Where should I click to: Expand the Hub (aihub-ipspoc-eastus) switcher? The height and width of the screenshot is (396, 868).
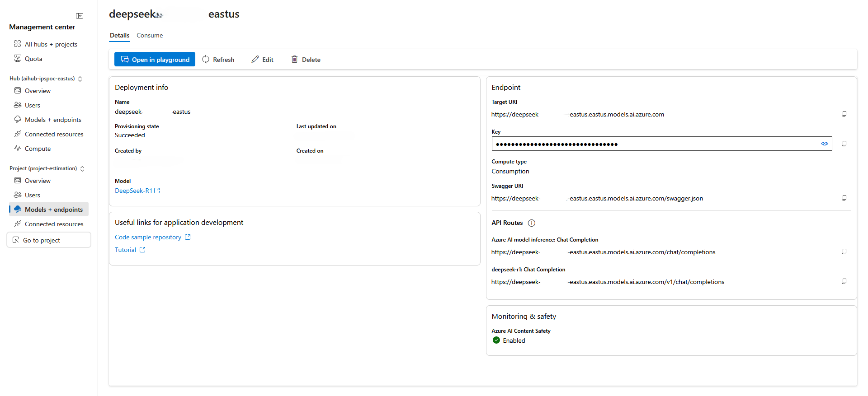[80, 79]
